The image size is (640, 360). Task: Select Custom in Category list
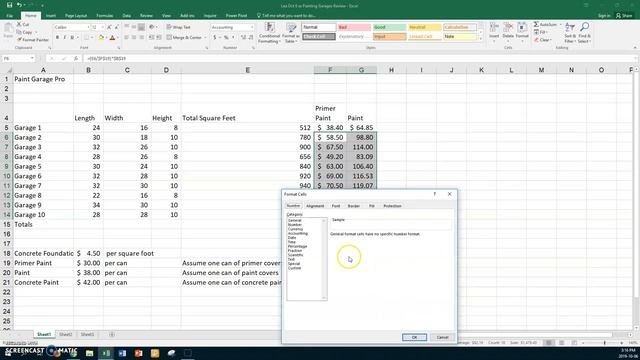pyautogui.click(x=294, y=268)
